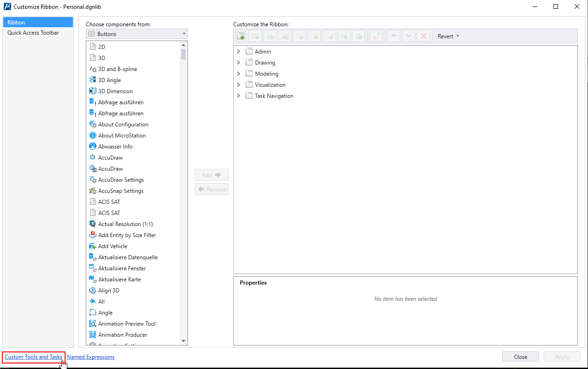This screenshot has width=588, height=369.
Task: Click the rename A-B icon in toolbar
Action: pos(376,36)
